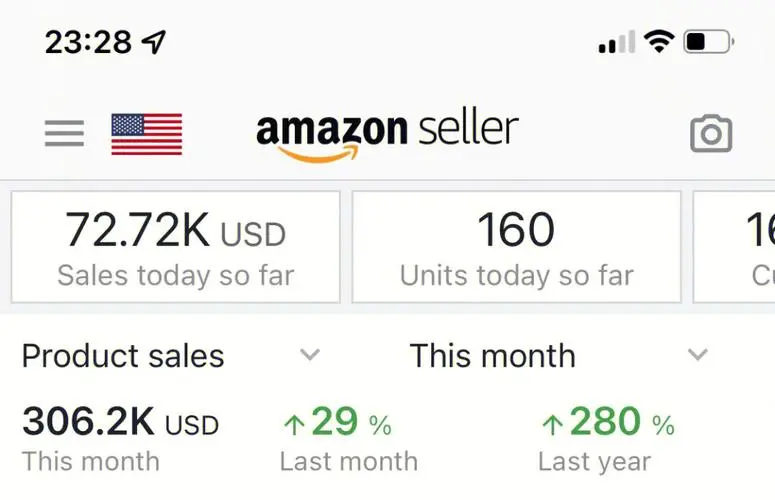
Task: Tap the chevron next to Product sales
Action: tap(310, 355)
